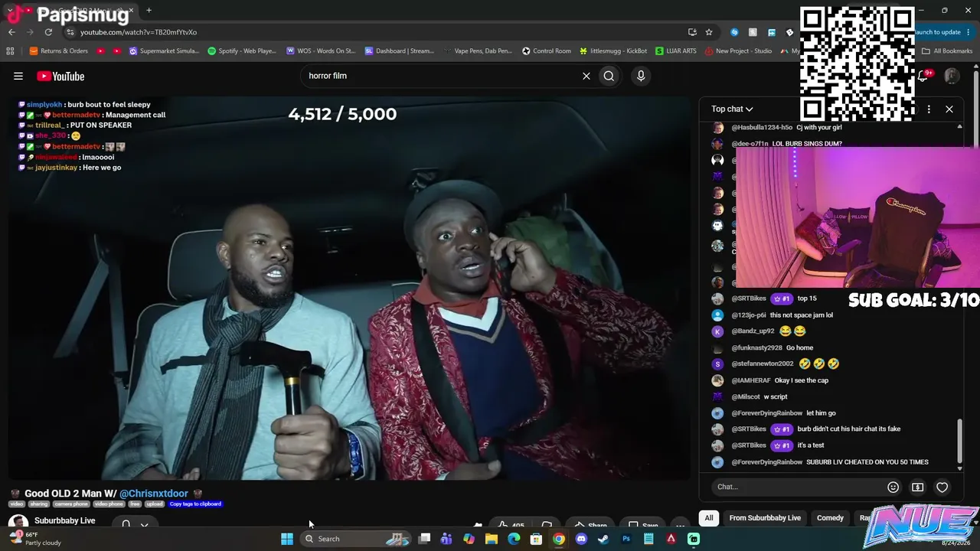
Task: Select the Comedy filter chip
Action: pos(830,518)
